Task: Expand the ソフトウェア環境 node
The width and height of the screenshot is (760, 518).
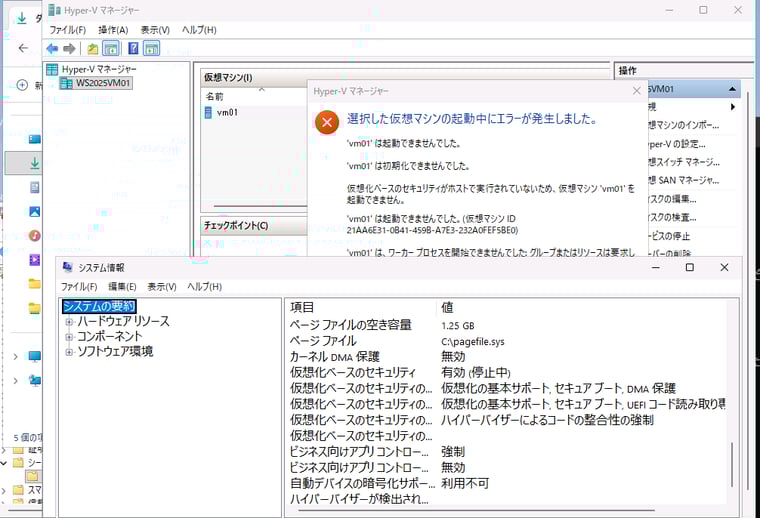Action: pos(69,352)
